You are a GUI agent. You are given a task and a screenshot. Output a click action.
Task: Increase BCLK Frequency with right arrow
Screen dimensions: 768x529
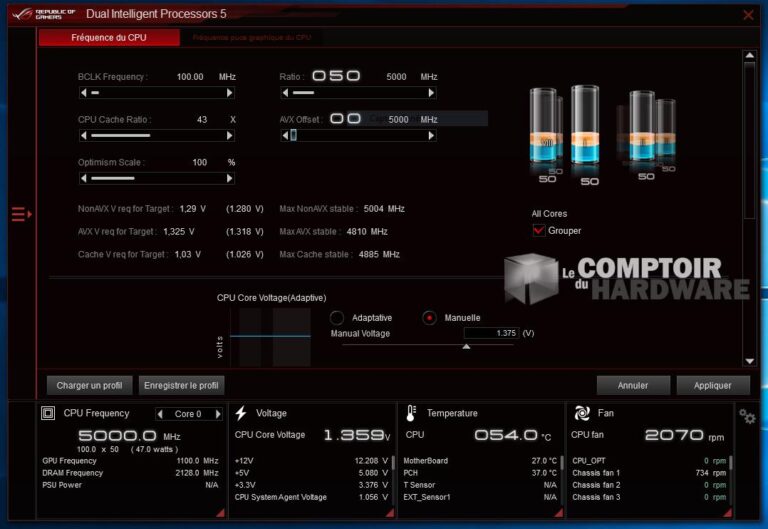(x=229, y=93)
